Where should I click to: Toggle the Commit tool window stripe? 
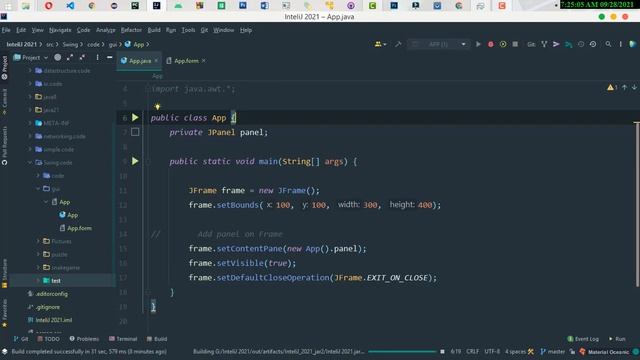click(x=4, y=102)
